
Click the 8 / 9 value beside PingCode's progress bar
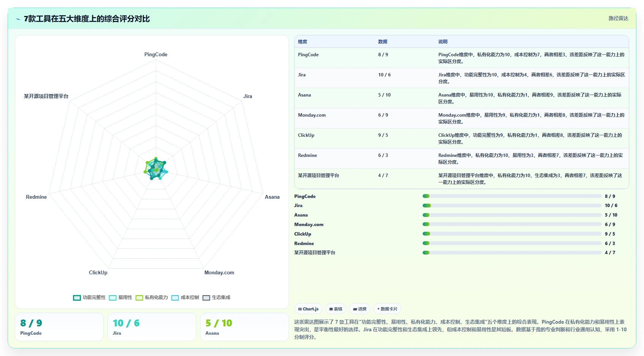[x=610, y=196]
